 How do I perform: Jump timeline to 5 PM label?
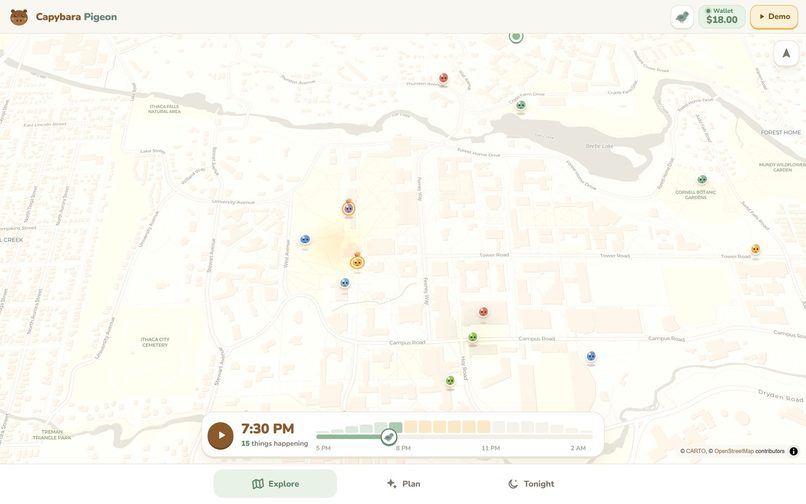tap(323, 448)
